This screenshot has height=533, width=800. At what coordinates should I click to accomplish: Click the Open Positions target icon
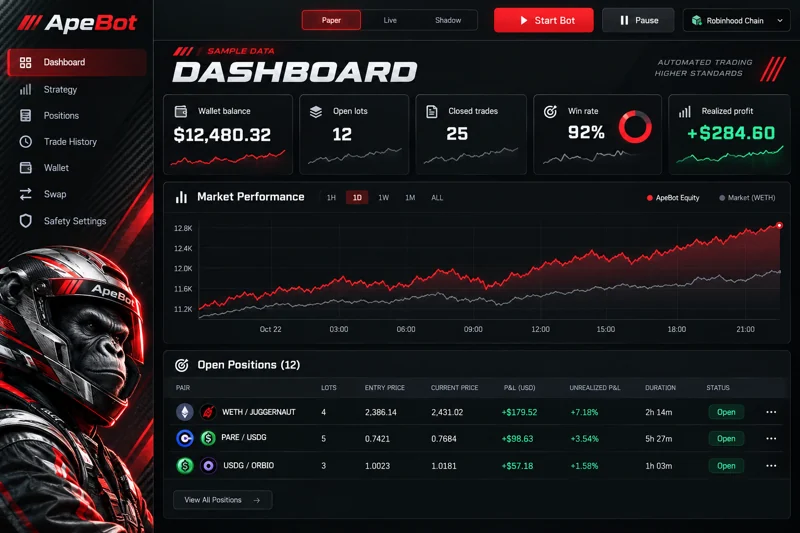[182, 365]
